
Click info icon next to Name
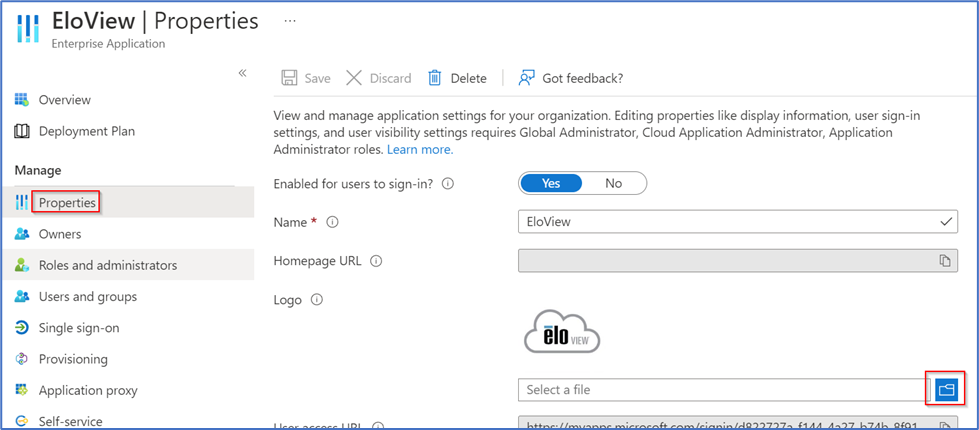pyautogui.click(x=332, y=222)
